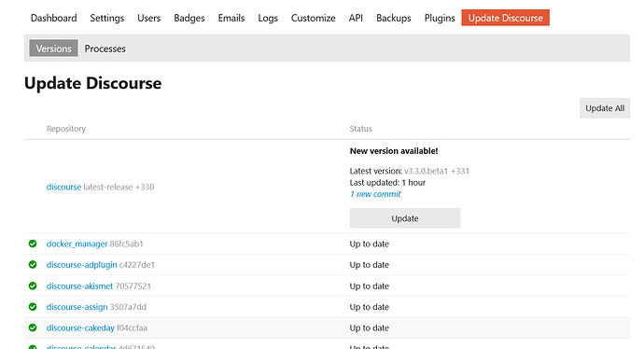Open the Backups tab
Viewport: 644px width, 349px height.
(394, 18)
